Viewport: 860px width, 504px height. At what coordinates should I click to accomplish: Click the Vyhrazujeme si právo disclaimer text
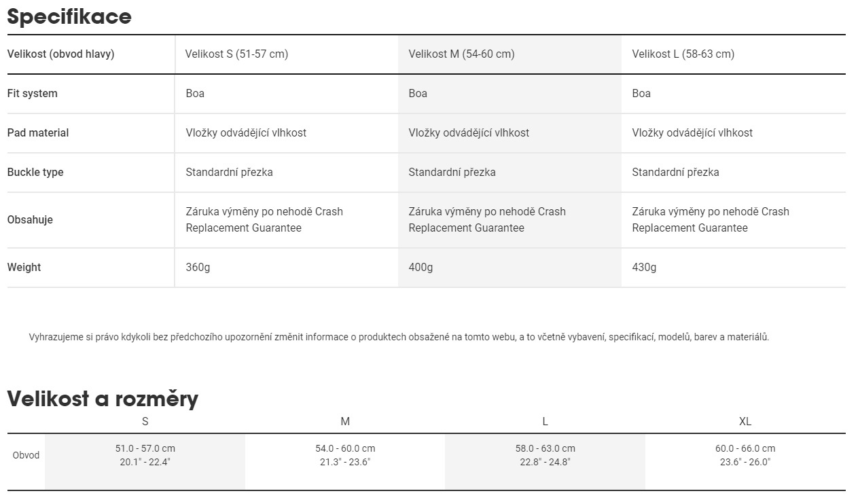tap(399, 337)
